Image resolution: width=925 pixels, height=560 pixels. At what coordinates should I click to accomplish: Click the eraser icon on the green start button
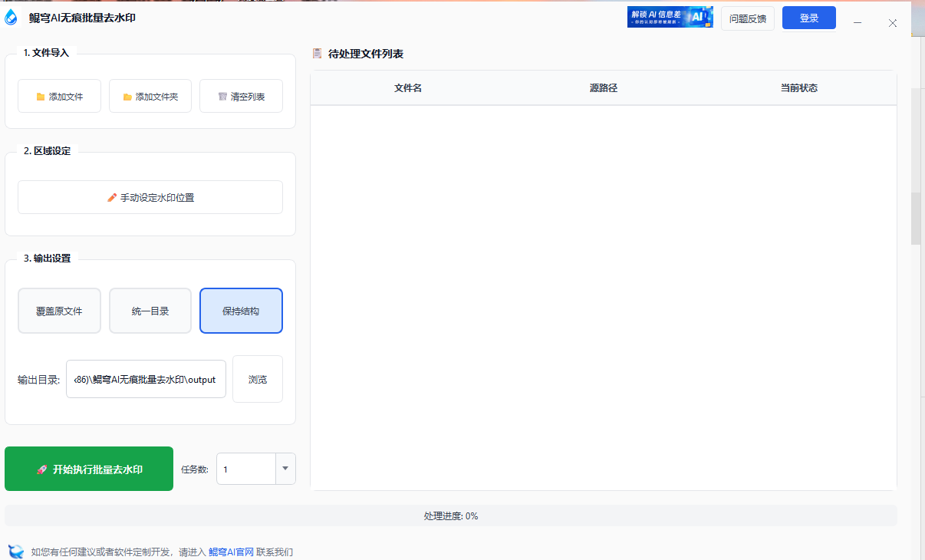(x=42, y=469)
